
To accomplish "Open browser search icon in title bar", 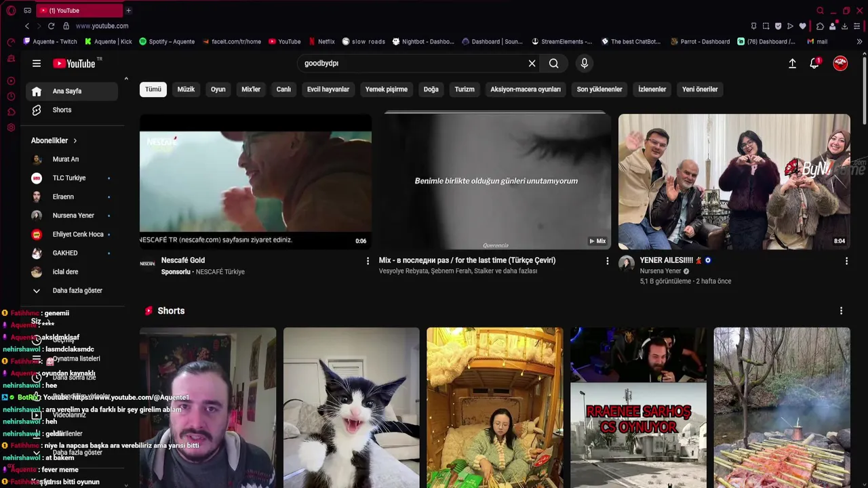I will (820, 10).
